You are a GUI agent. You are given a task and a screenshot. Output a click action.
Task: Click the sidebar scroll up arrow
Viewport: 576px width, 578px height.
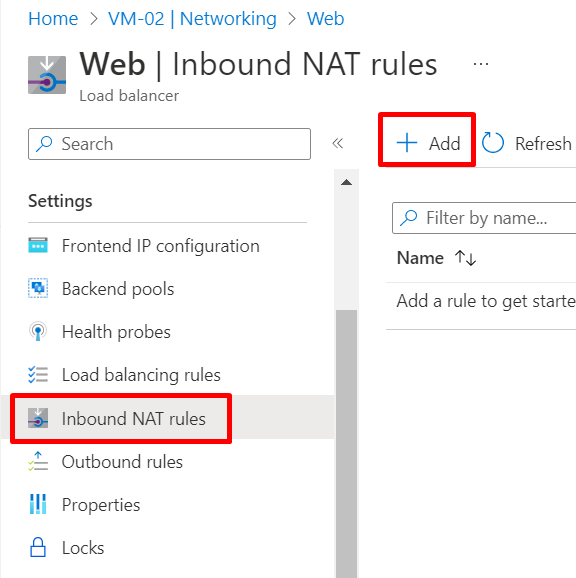coord(346,182)
